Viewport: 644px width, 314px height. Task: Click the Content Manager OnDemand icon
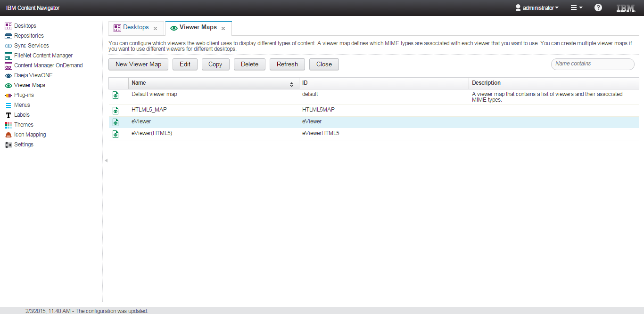click(x=8, y=65)
